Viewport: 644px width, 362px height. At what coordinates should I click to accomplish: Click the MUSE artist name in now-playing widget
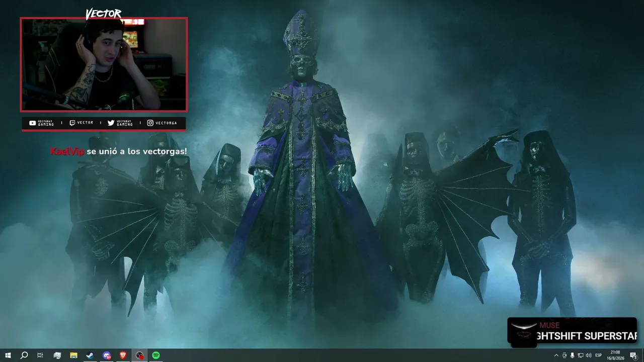point(549,325)
